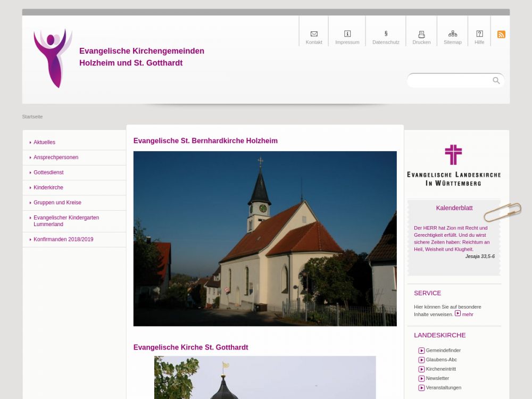The width and height of the screenshot is (532, 399).
Task: Click the magnifying glass search icon
Action: click(x=496, y=80)
